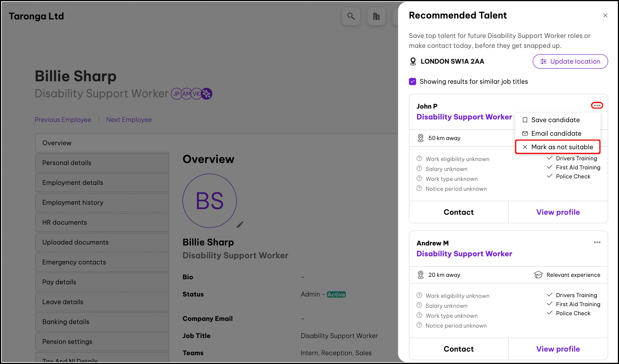Screen dimensions: 619x364
Task: Click the BS profile avatar circle
Action: [x=209, y=201]
